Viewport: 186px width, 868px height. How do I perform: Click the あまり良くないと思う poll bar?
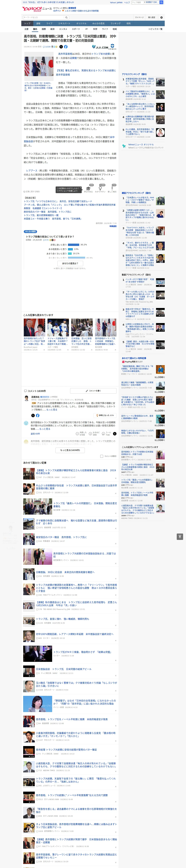click(70, 253)
